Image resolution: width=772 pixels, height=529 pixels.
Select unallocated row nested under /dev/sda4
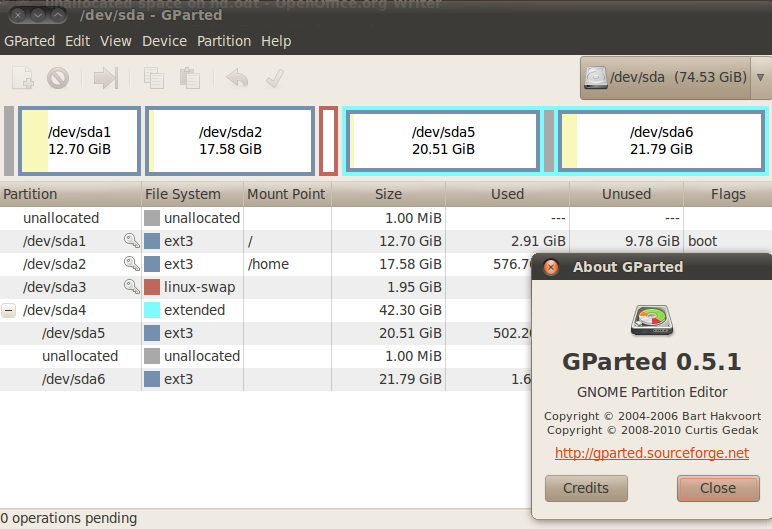tap(266, 356)
